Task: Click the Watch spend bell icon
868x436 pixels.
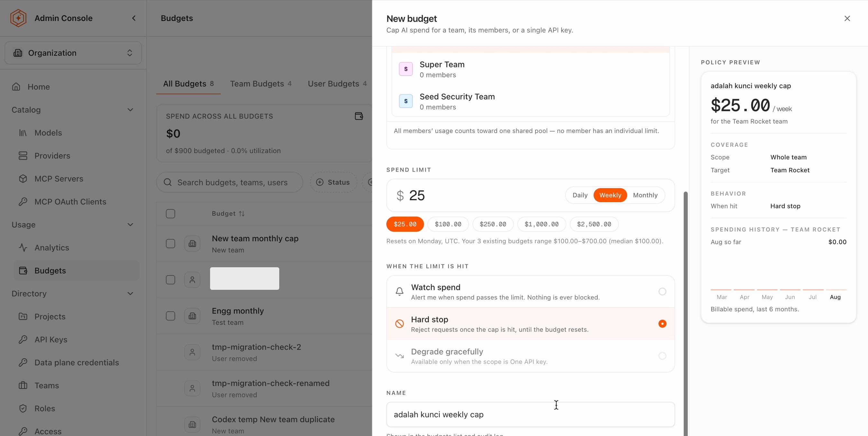Action: 399,291
